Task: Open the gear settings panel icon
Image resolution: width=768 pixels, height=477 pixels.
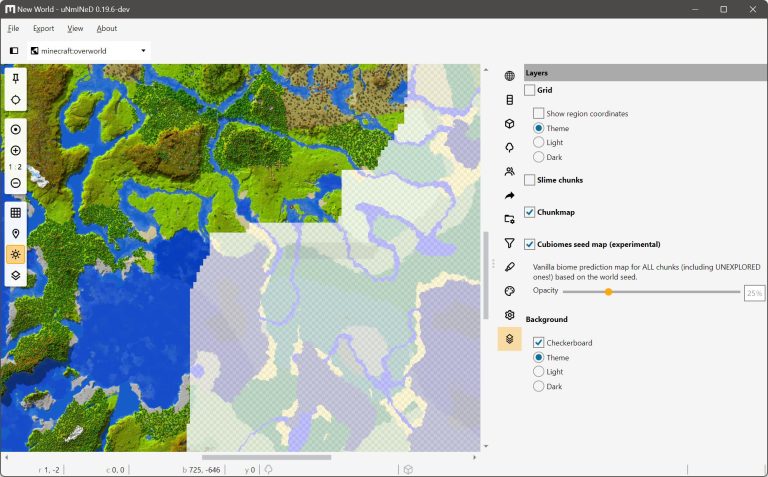Action: click(509, 315)
